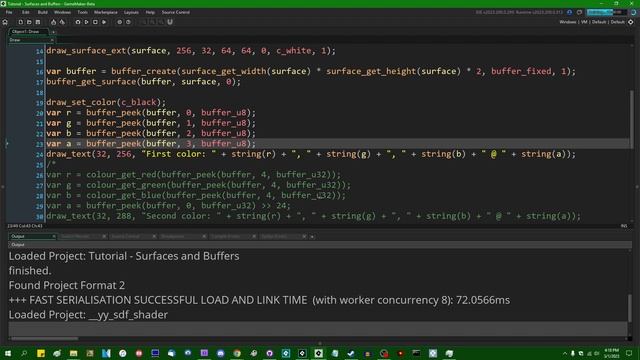Click the 'First color' draw_text line
640x360 pixels.
[x=311, y=154]
